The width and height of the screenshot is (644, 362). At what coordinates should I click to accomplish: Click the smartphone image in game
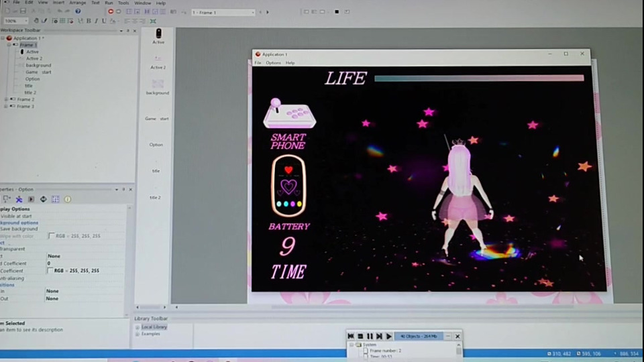(288, 186)
